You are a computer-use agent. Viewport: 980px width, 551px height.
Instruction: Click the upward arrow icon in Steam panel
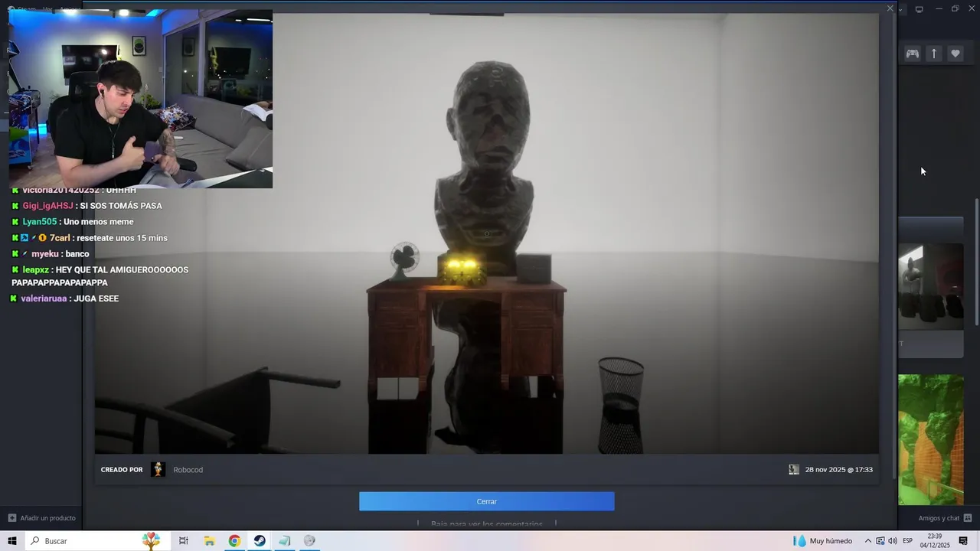934,54
